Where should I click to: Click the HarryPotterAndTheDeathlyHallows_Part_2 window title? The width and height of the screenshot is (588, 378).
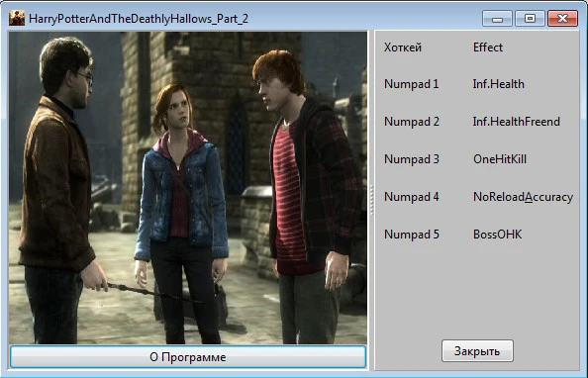139,19
